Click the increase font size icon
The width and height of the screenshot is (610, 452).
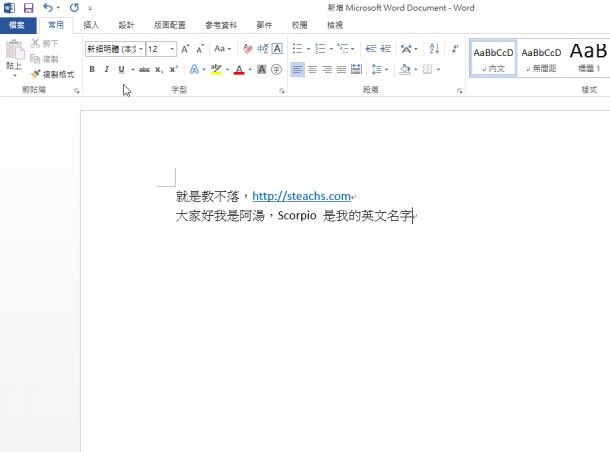185,48
